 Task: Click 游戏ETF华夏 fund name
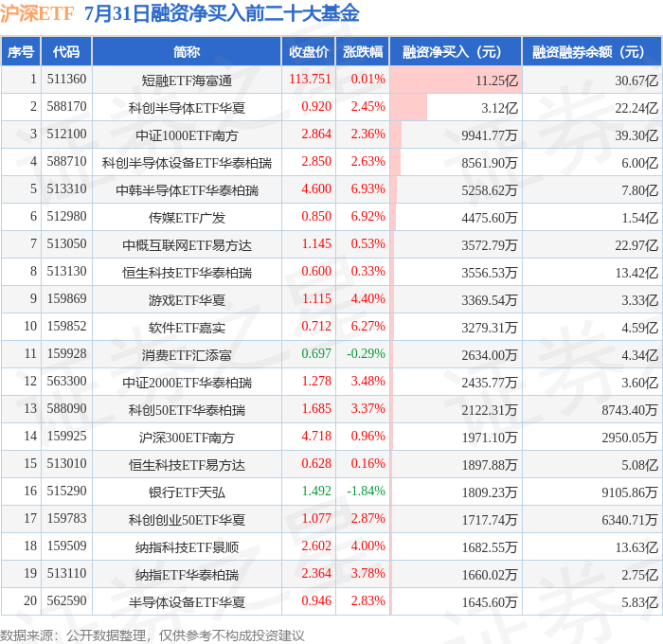pos(187,300)
